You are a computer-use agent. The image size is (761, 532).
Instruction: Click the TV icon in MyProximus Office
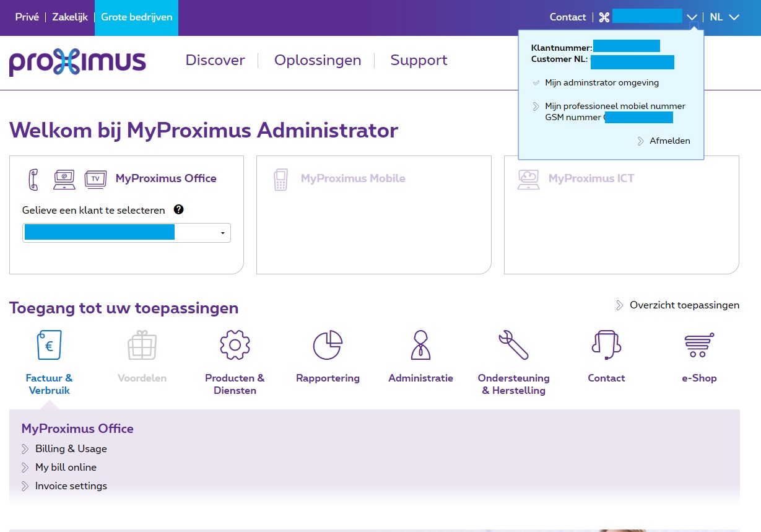(x=95, y=179)
